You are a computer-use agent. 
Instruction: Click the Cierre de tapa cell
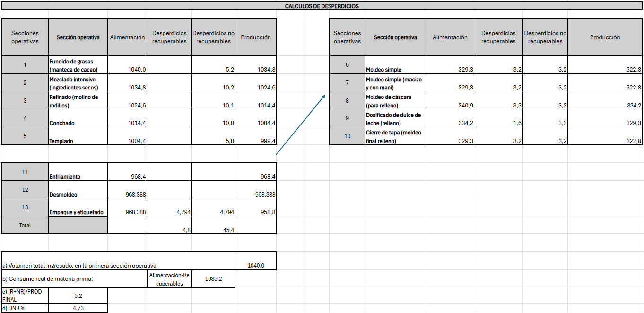pyautogui.click(x=395, y=137)
